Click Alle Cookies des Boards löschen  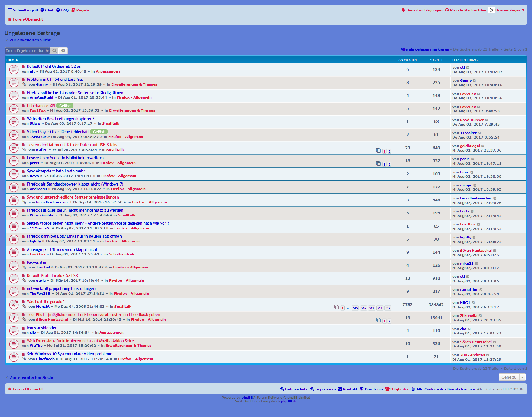[x=443, y=389]
